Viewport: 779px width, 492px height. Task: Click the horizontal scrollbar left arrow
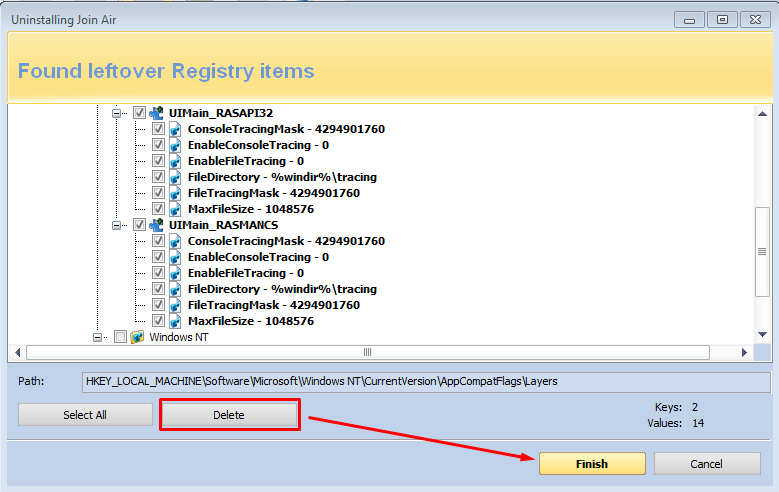click(x=17, y=352)
